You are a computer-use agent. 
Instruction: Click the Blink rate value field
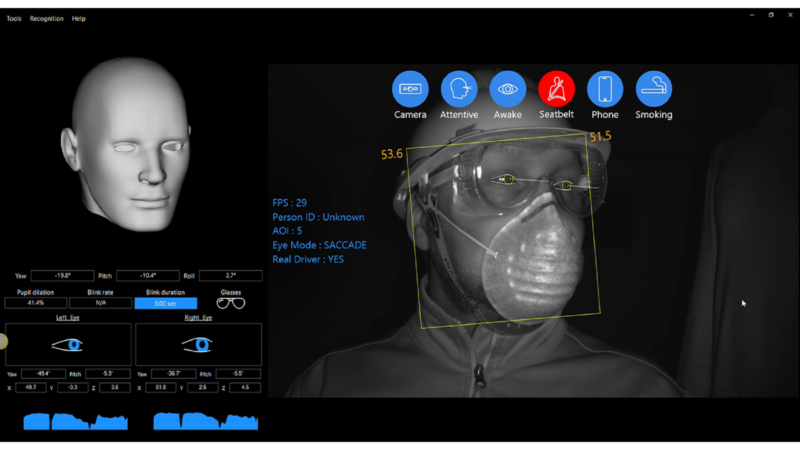pyautogui.click(x=100, y=303)
